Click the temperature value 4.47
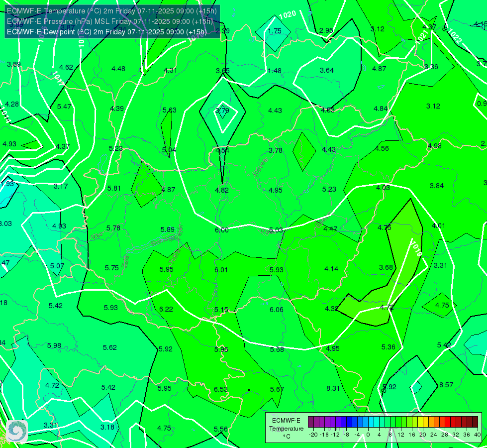The image size is (487, 448). (x=330, y=229)
